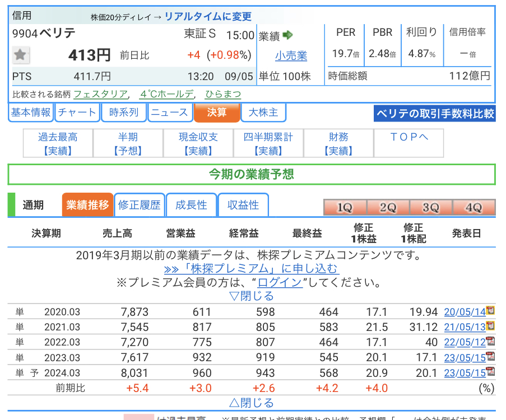Click the 売上高 column header
This screenshot has width=506, height=420.
click(117, 233)
